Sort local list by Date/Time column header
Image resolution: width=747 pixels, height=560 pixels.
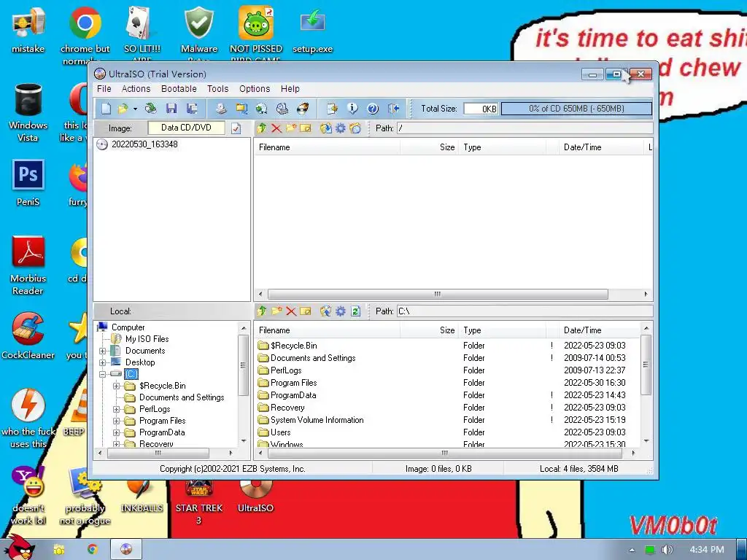point(600,330)
